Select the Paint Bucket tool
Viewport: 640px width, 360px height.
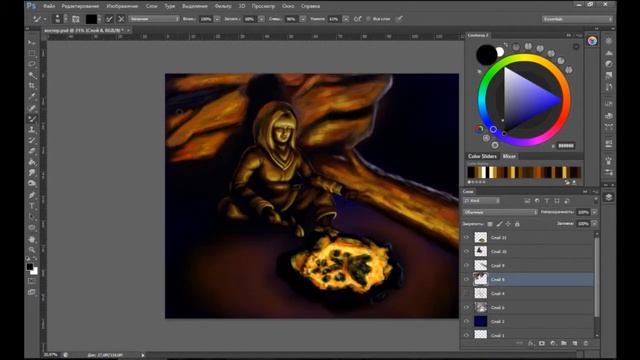[x=32, y=162]
